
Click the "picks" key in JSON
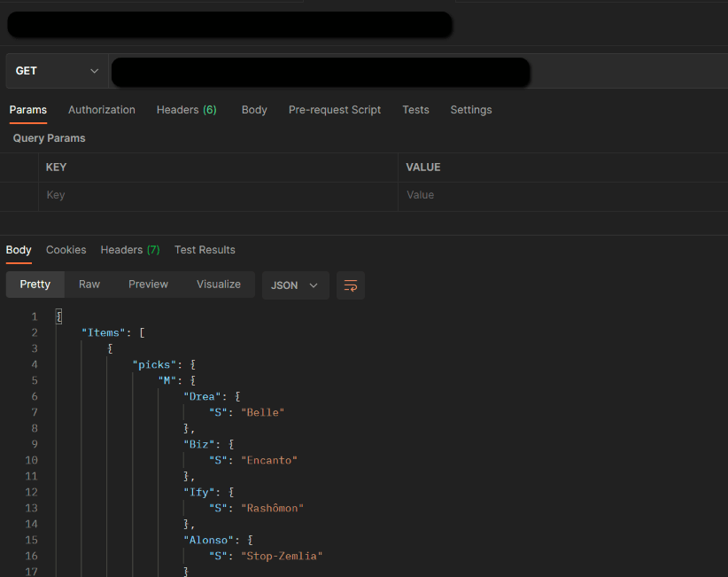point(155,364)
